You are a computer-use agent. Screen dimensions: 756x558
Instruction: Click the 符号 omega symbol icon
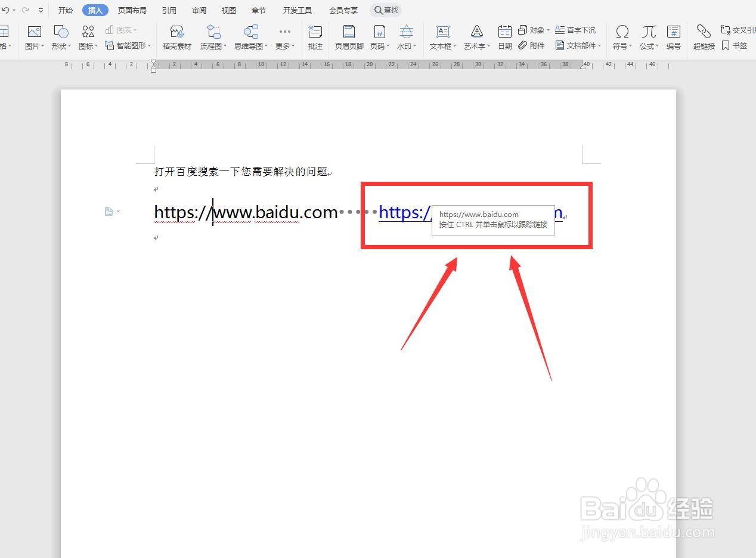(622, 32)
